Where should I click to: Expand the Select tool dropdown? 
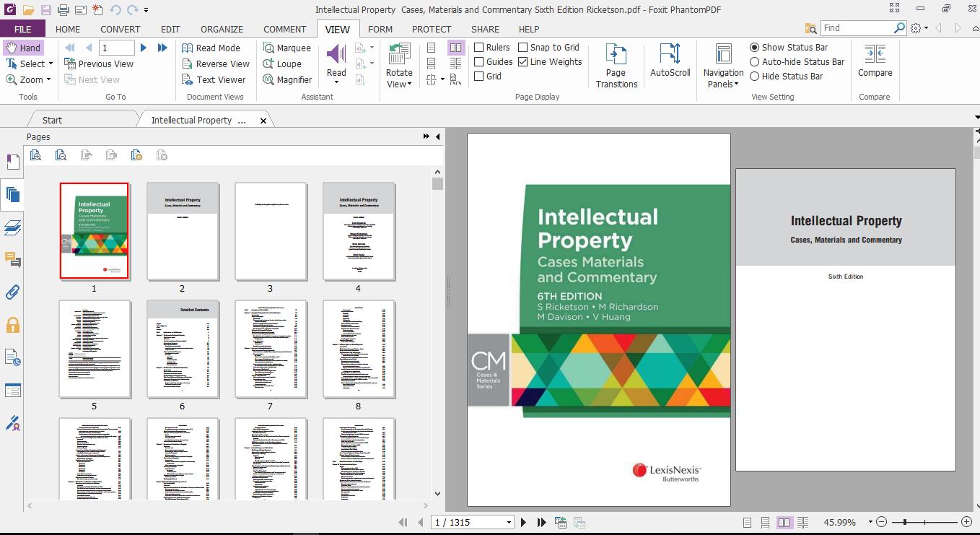coord(51,64)
